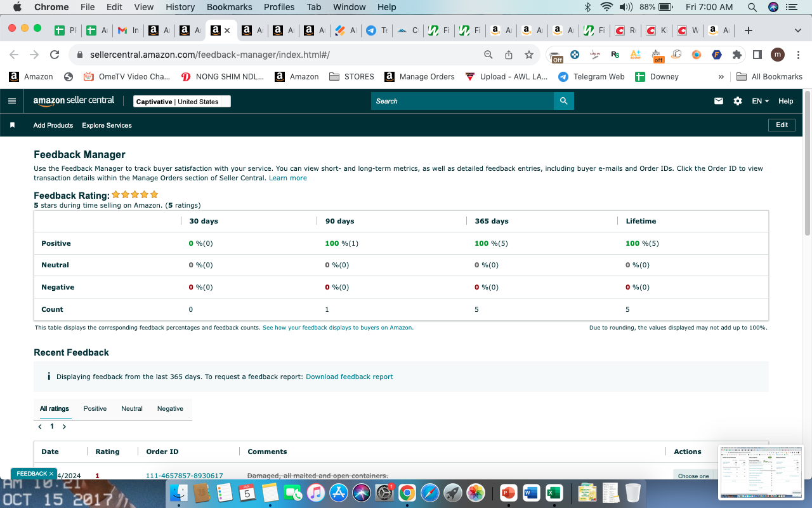Open order 111-4657857-8930617
The image size is (812, 508).
pyautogui.click(x=184, y=476)
